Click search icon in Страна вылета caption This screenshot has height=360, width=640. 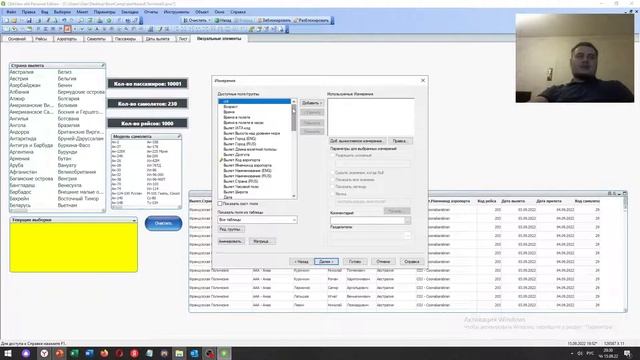[x=102, y=65]
